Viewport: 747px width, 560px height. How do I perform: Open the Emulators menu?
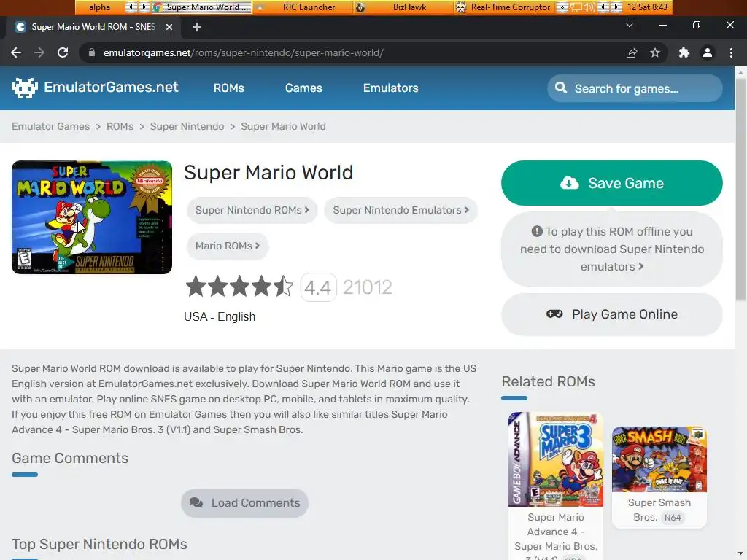click(x=391, y=88)
